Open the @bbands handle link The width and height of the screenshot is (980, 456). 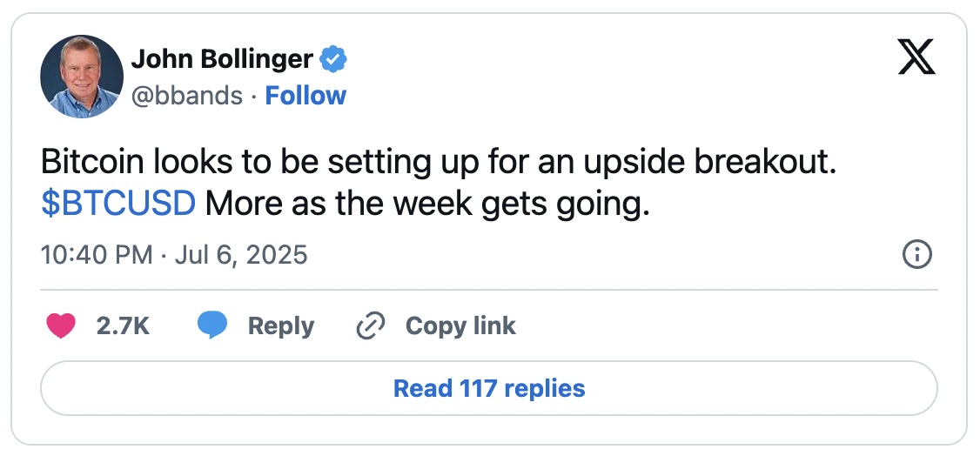click(x=186, y=96)
